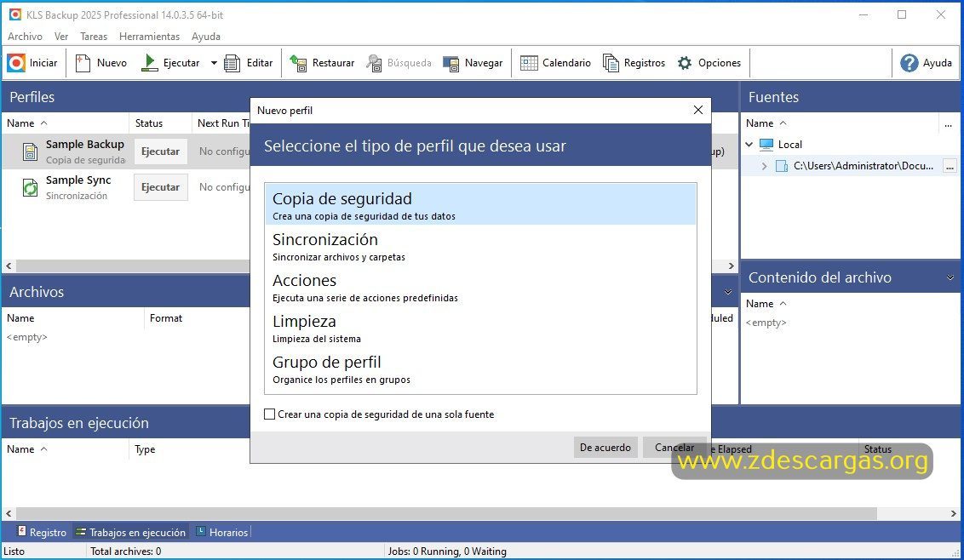
Task: Select Copia de seguridad profile type
Action: [x=481, y=205]
